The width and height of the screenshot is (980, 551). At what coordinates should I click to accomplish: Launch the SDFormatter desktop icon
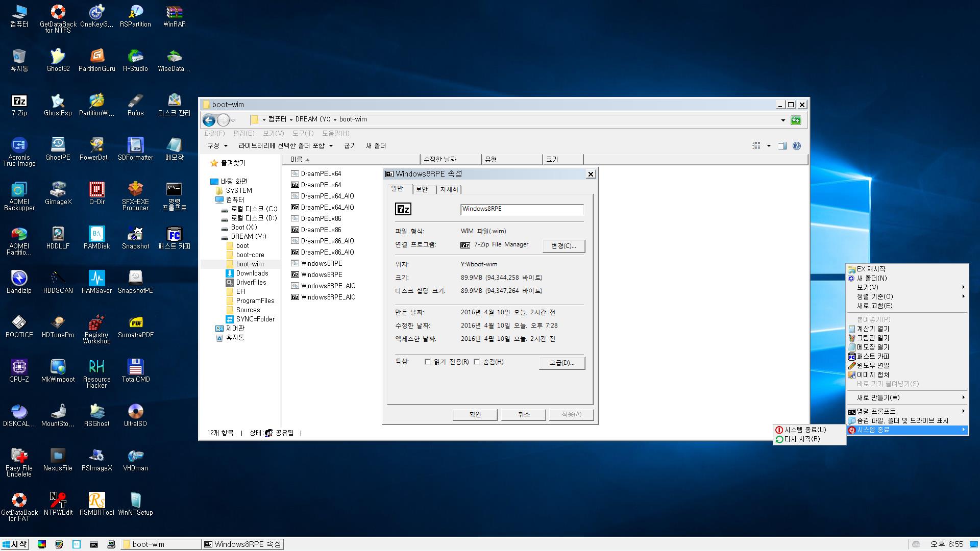tap(135, 149)
